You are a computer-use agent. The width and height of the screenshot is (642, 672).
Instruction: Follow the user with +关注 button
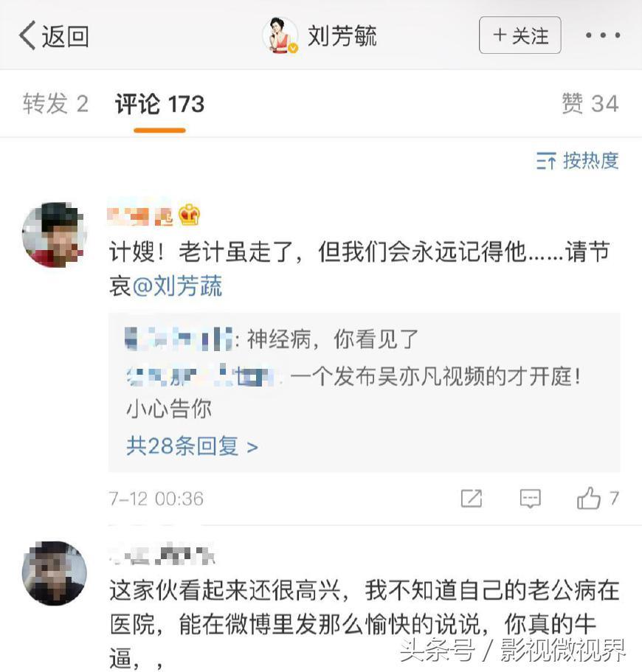point(520,35)
